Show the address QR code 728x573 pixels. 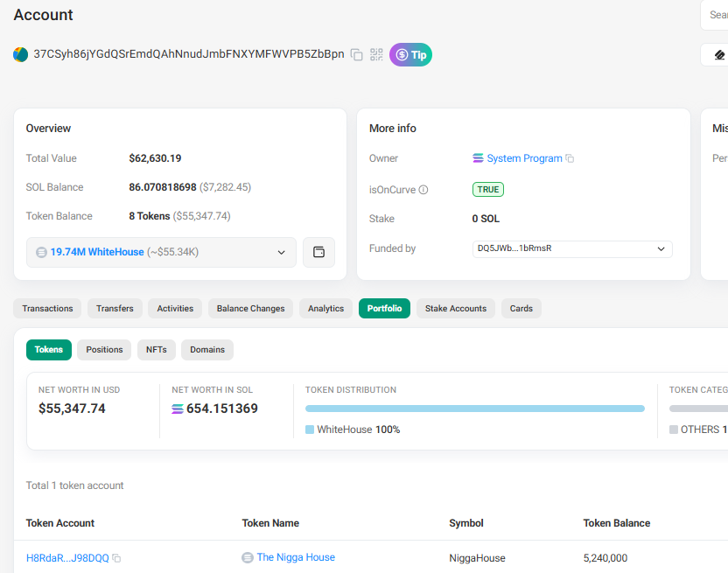point(376,55)
